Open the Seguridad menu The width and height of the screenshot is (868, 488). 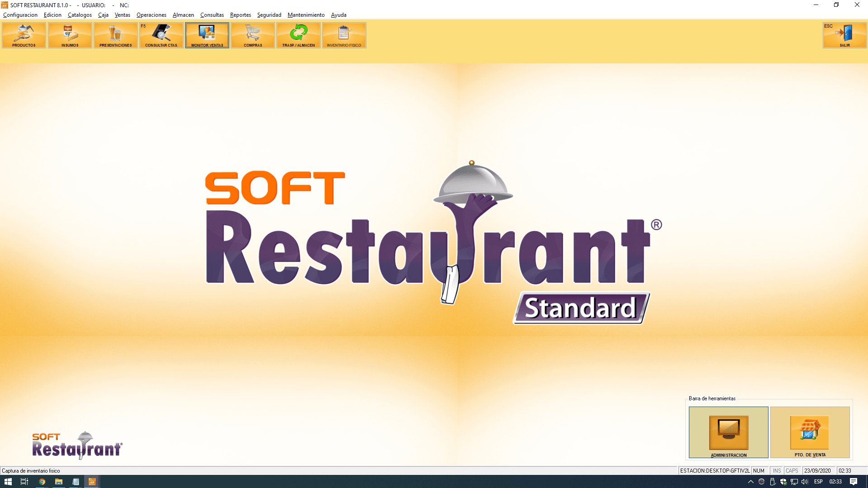click(x=269, y=15)
